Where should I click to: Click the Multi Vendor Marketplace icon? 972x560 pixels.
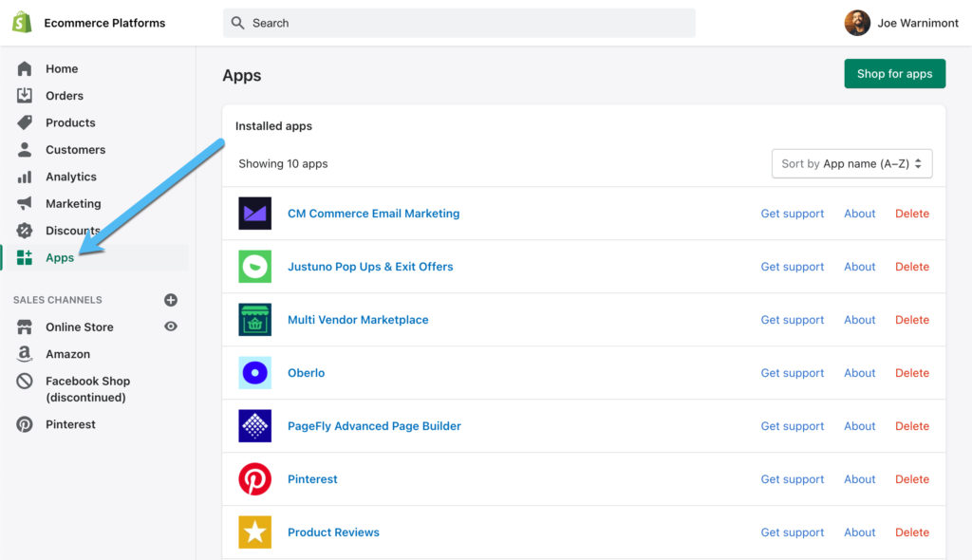click(254, 320)
